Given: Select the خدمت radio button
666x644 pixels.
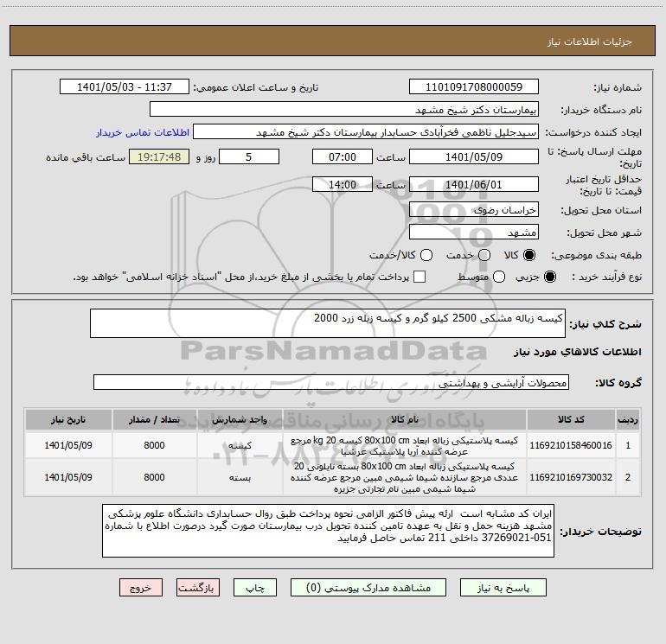Looking at the screenshot, I should pyautogui.click(x=484, y=255).
